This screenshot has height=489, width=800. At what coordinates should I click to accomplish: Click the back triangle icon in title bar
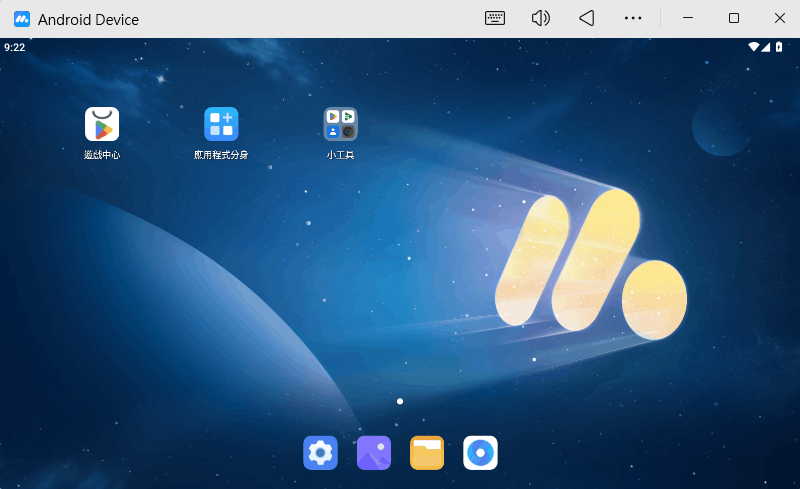click(587, 18)
